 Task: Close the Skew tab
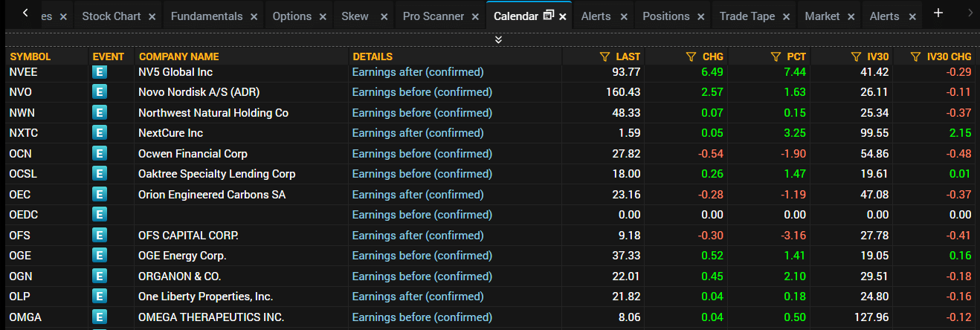click(384, 16)
